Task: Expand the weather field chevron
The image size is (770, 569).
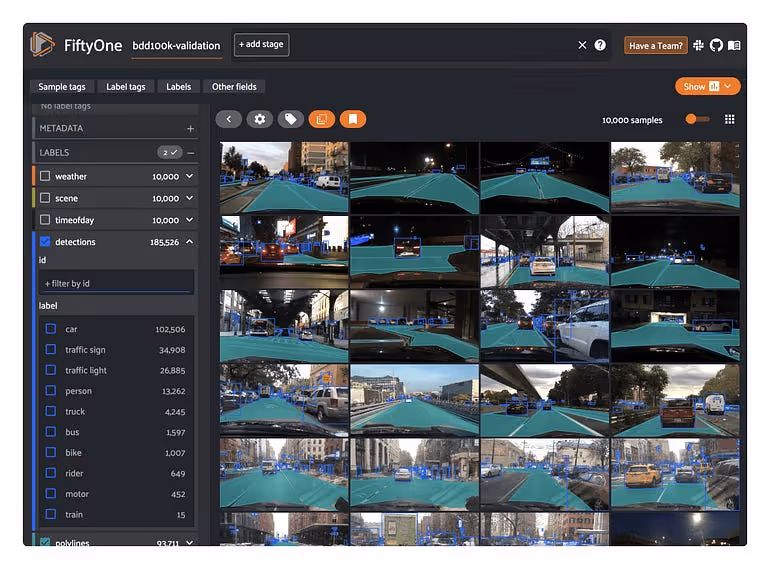Action: pyautogui.click(x=190, y=176)
